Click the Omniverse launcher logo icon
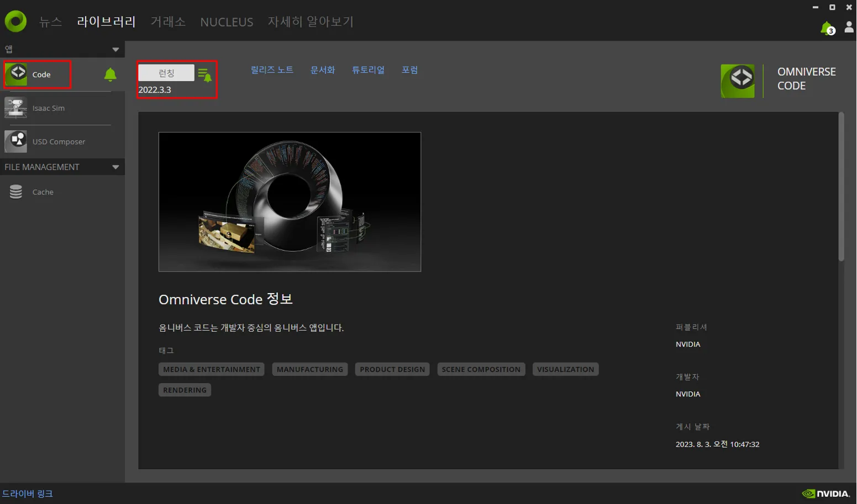Image resolution: width=857 pixels, height=504 pixels. [x=15, y=22]
